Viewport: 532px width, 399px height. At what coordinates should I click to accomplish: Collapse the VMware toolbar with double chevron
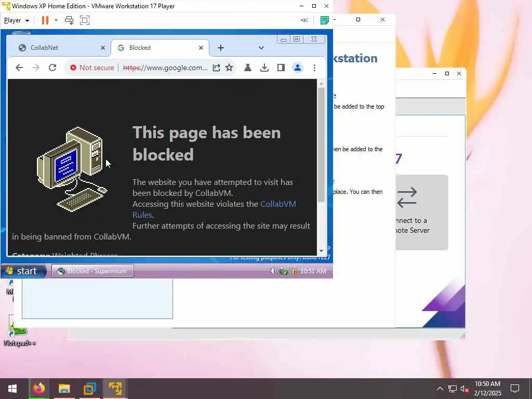coord(304,20)
